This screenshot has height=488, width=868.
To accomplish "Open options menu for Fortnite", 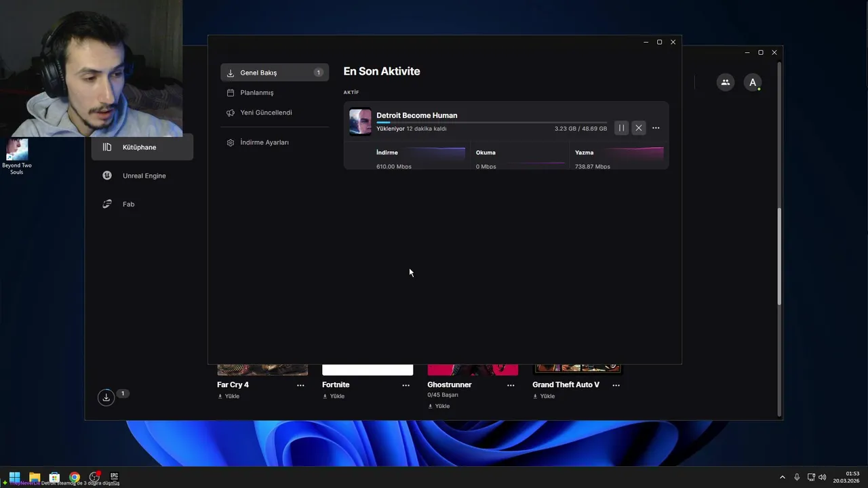I will [x=406, y=385].
